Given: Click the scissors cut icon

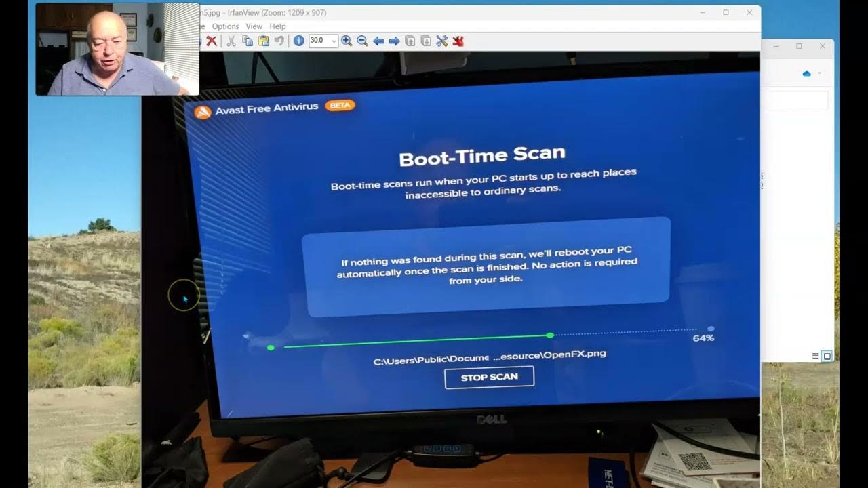Looking at the screenshot, I should point(231,41).
